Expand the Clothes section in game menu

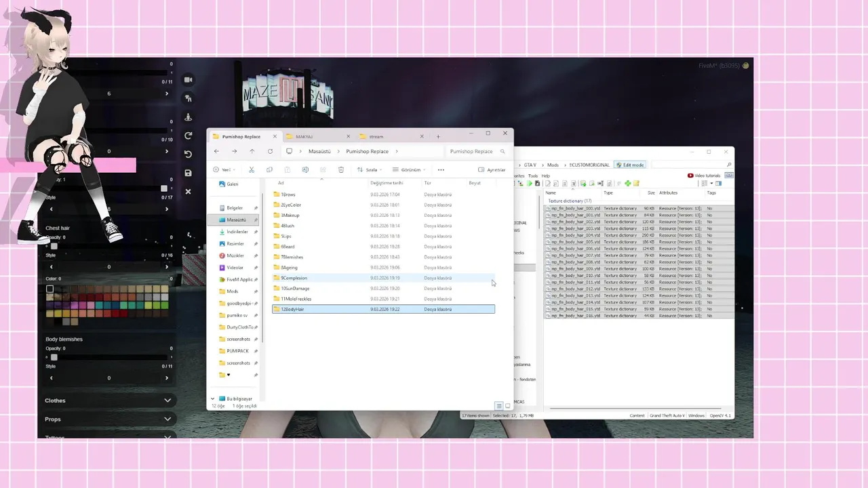pyautogui.click(x=107, y=401)
